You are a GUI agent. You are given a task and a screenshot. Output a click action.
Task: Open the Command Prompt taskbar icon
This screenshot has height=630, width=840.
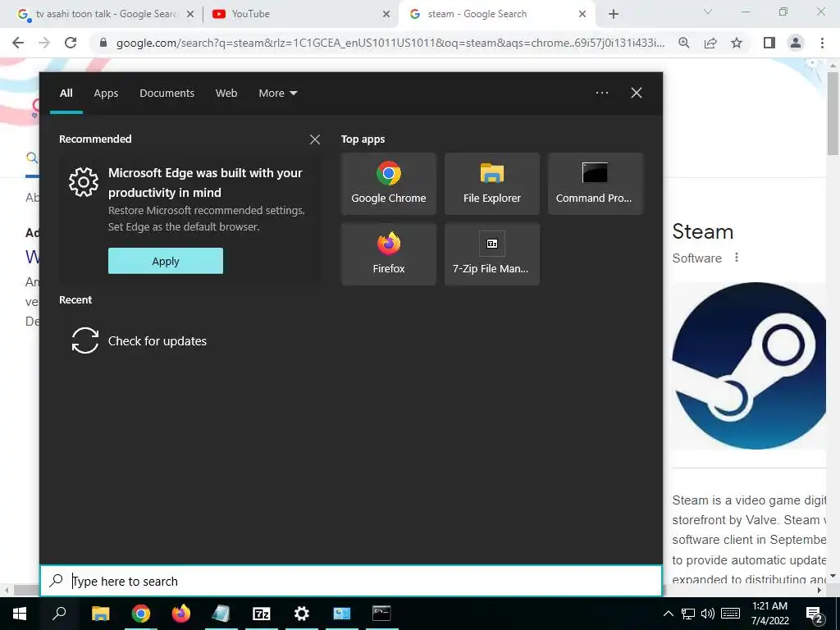[x=381, y=614]
